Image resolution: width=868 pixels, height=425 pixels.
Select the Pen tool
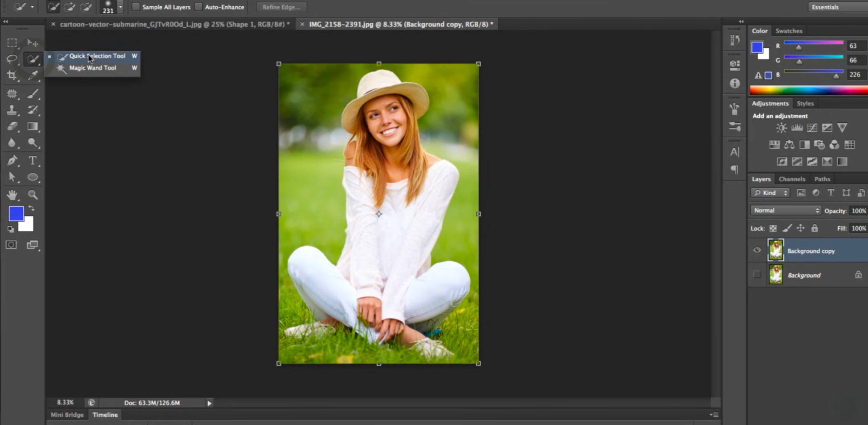[x=12, y=161]
